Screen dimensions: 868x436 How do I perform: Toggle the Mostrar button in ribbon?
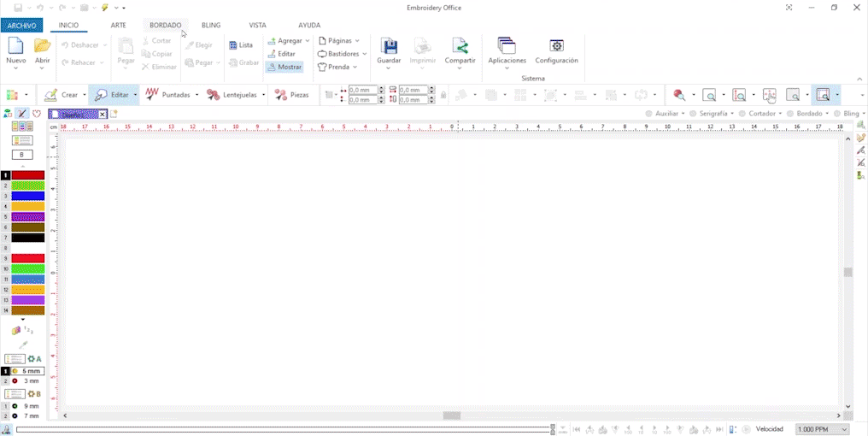click(284, 67)
